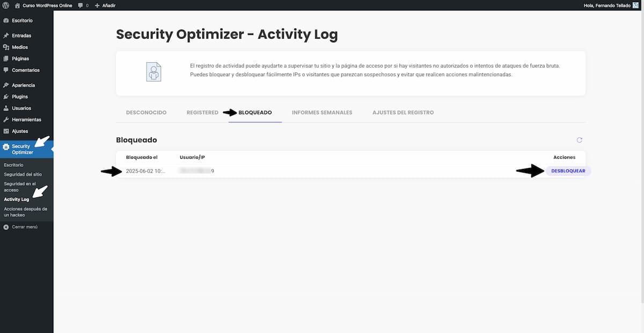Open the INFORMES SEMANALES tab

[x=322, y=112]
